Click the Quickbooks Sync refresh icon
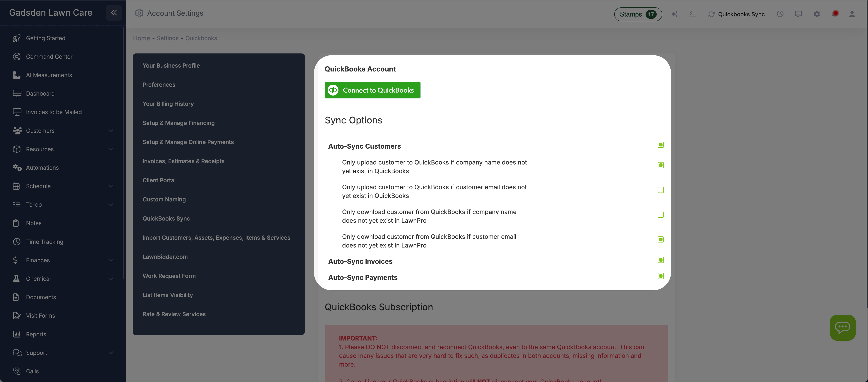Screen dimensions: 868x382 (x=711, y=14)
